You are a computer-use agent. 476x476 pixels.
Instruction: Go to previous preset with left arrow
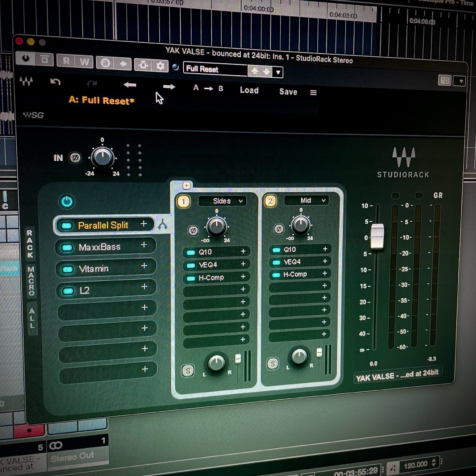click(130, 84)
